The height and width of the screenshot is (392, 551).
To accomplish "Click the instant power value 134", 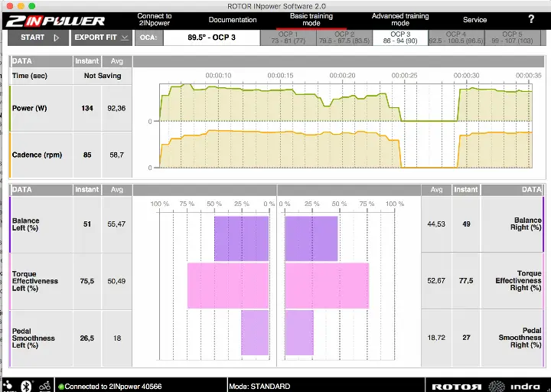I will click(87, 108).
